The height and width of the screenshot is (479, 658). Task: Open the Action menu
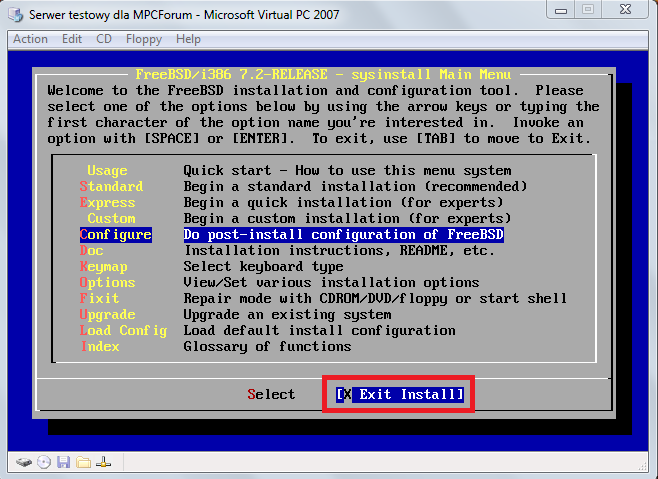click(x=30, y=39)
